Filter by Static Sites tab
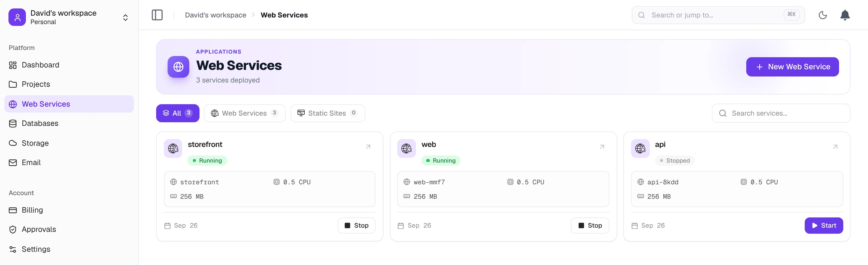Viewport: 868px width, 265px height. point(328,113)
